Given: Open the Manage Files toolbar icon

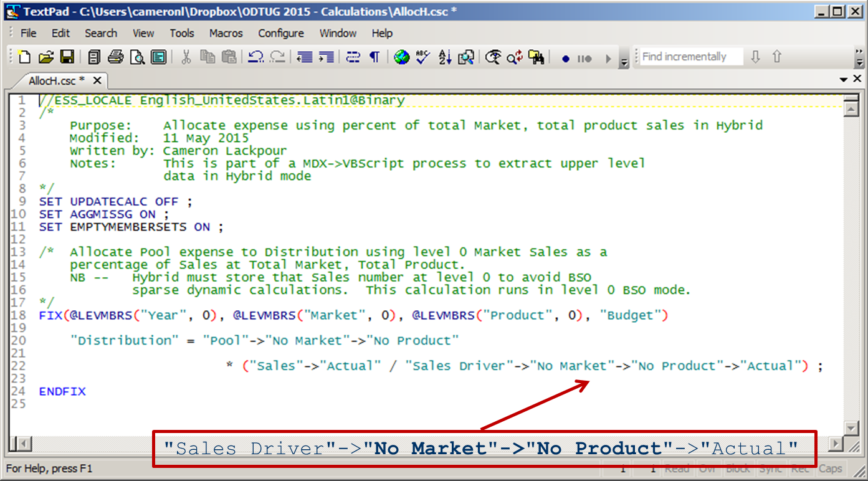Looking at the screenshot, I should (95, 57).
